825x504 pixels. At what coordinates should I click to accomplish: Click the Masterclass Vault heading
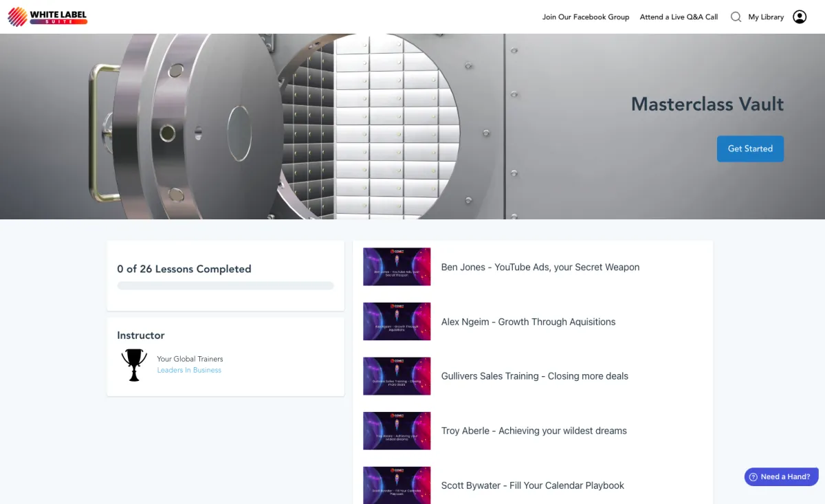coord(707,105)
